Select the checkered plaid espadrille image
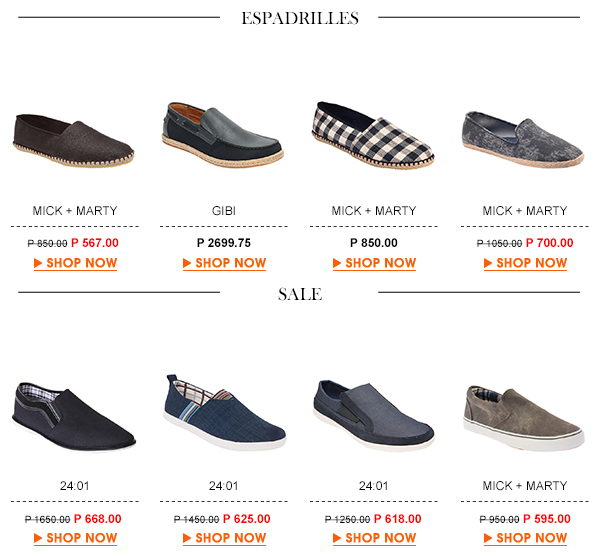The width and height of the screenshot is (600, 556). point(373,135)
